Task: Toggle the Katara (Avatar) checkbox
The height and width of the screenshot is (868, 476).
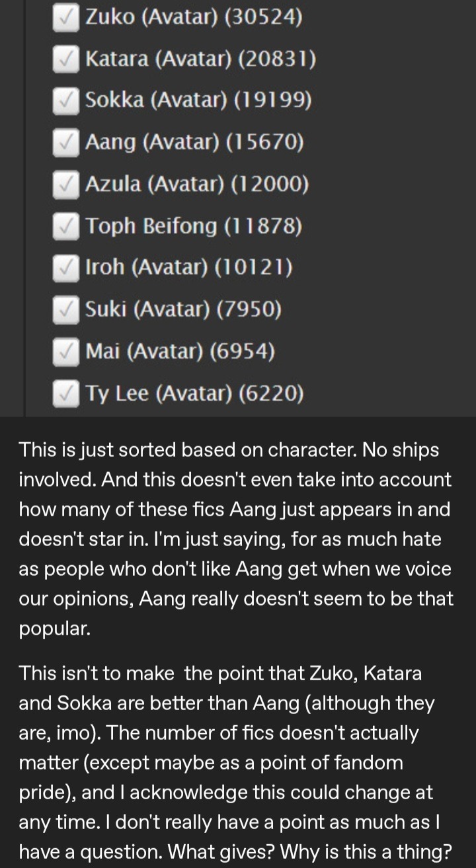Action: tap(66, 59)
